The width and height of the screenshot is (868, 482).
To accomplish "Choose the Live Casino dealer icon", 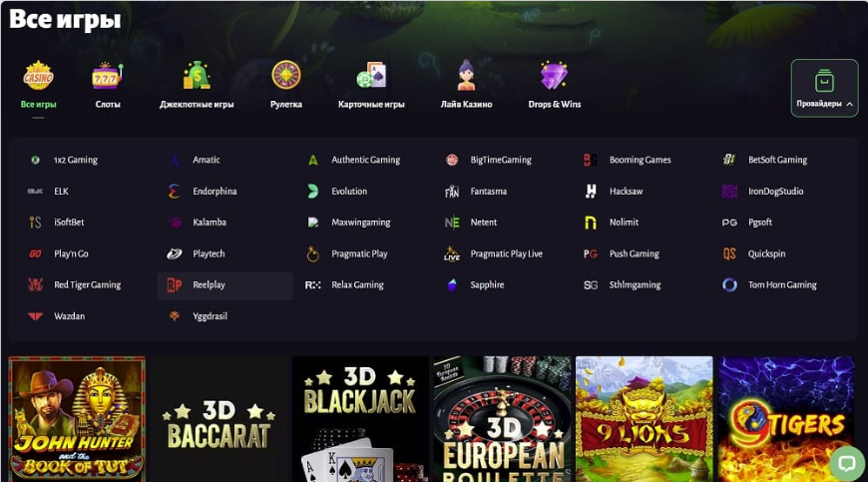I will click(466, 75).
